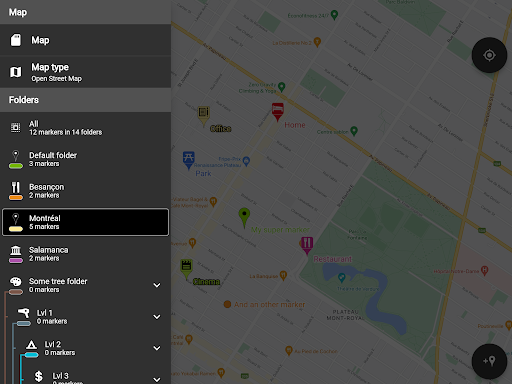512x384 pixels.
Task: Select the green Cinema clapperboard marker
Action: (186, 269)
